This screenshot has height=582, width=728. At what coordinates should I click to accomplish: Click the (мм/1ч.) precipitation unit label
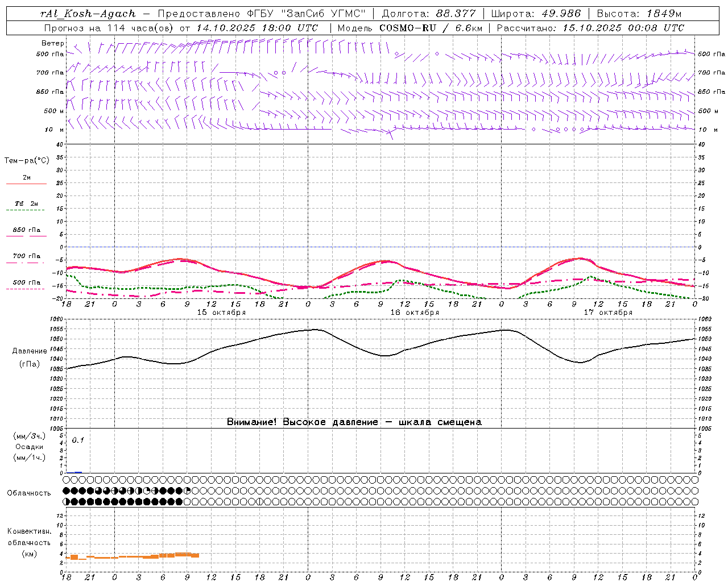(x=30, y=458)
